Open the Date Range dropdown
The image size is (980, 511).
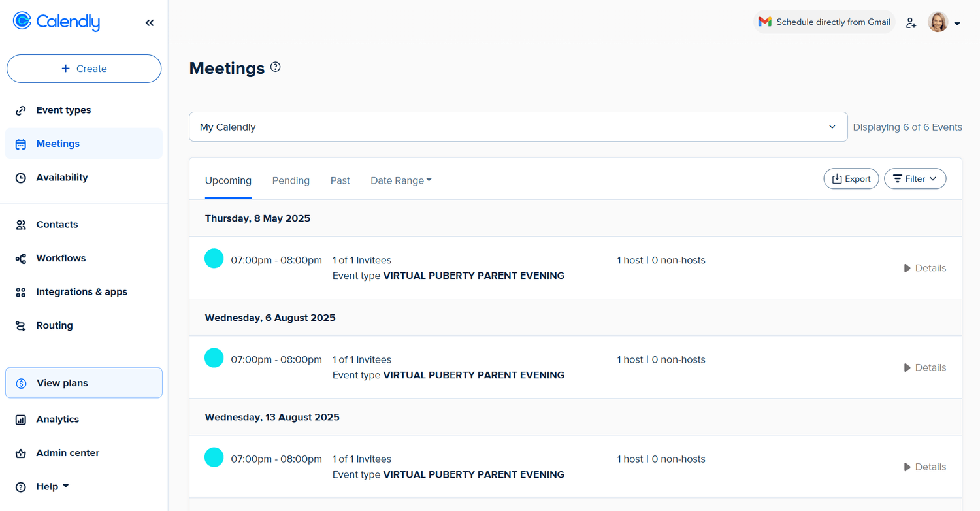400,180
